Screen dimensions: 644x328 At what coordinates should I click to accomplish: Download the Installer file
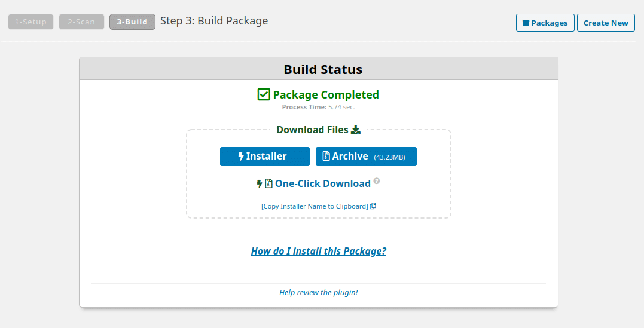pyautogui.click(x=265, y=157)
